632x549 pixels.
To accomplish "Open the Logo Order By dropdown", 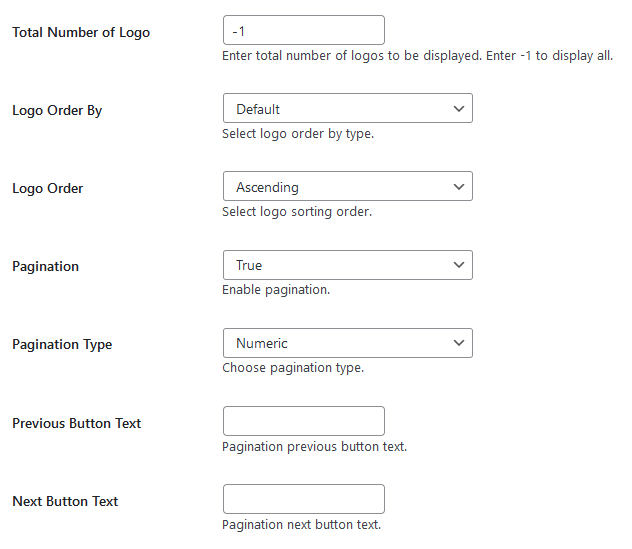I will (x=347, y=109).
